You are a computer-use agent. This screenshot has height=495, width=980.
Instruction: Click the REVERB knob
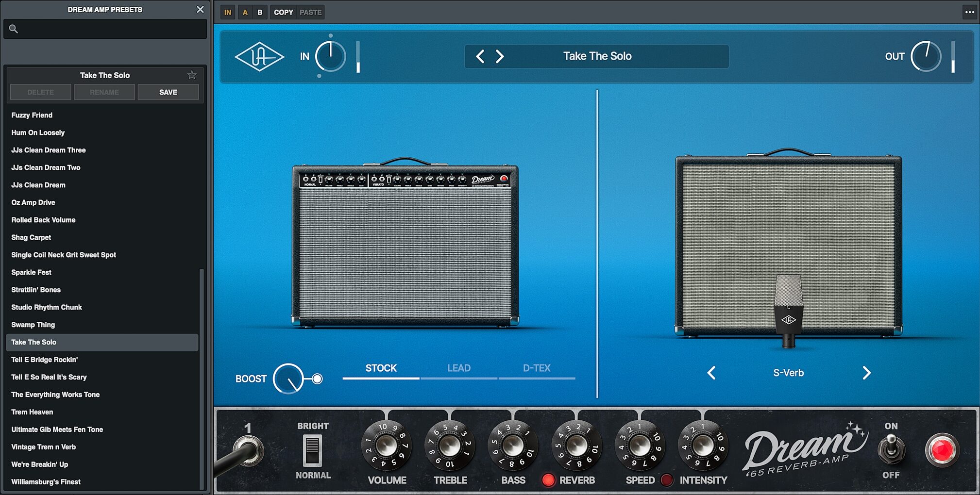pyautogui.click(x=576, y=445)
